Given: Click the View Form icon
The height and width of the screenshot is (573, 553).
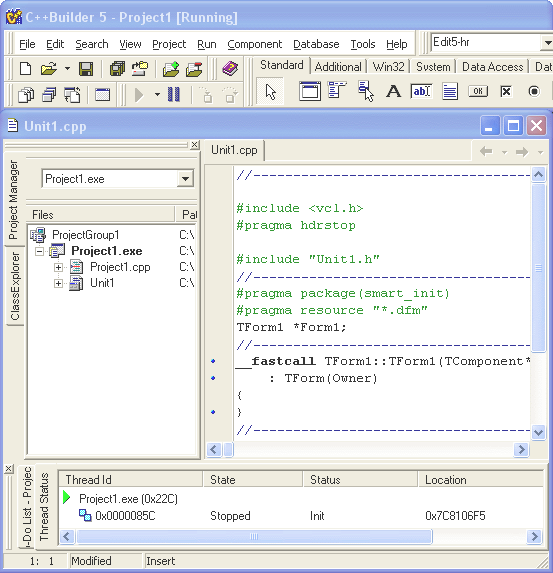Looking at the screenshot, I should coord(49,95).
